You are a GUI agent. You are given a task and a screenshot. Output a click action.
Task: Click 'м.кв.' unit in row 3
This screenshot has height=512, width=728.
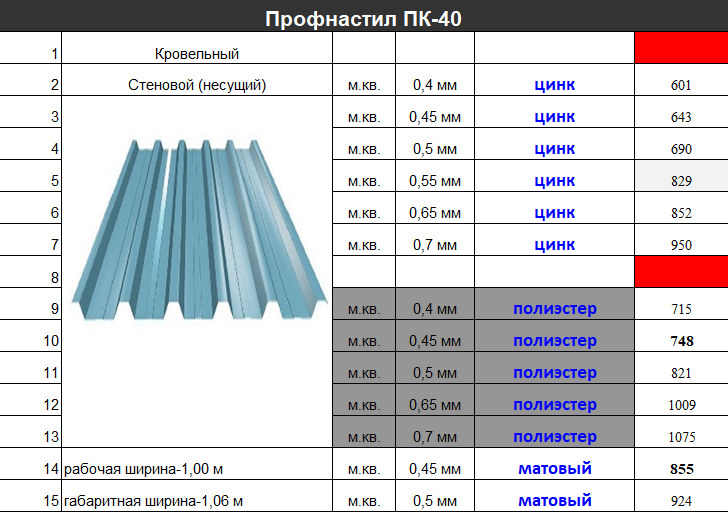coord(364,118)
